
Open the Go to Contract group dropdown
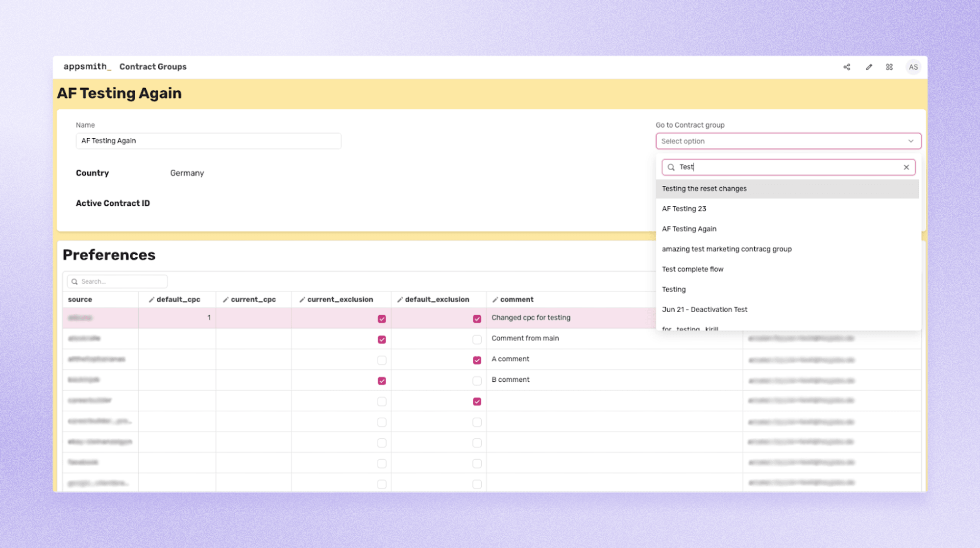[787, 141]
